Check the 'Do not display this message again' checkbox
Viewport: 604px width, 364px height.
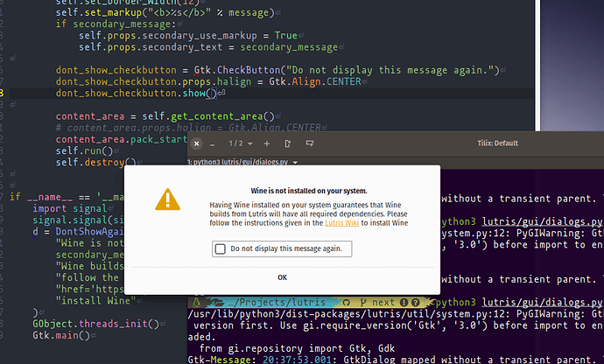pyautogui.click(x=220, y=248)
